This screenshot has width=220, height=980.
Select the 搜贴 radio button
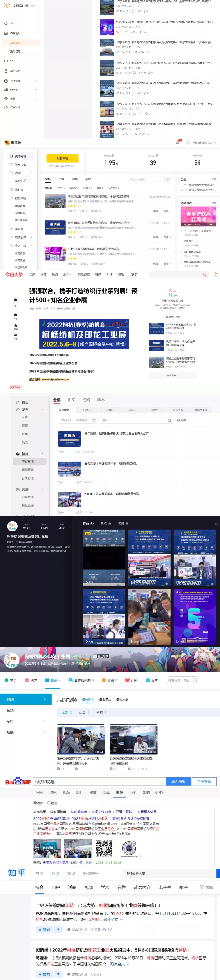35,803
